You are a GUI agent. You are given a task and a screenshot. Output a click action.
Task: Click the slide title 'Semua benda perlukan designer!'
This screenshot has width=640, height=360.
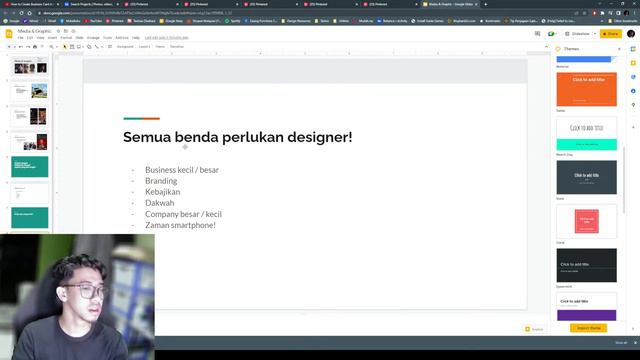(238, 137)
